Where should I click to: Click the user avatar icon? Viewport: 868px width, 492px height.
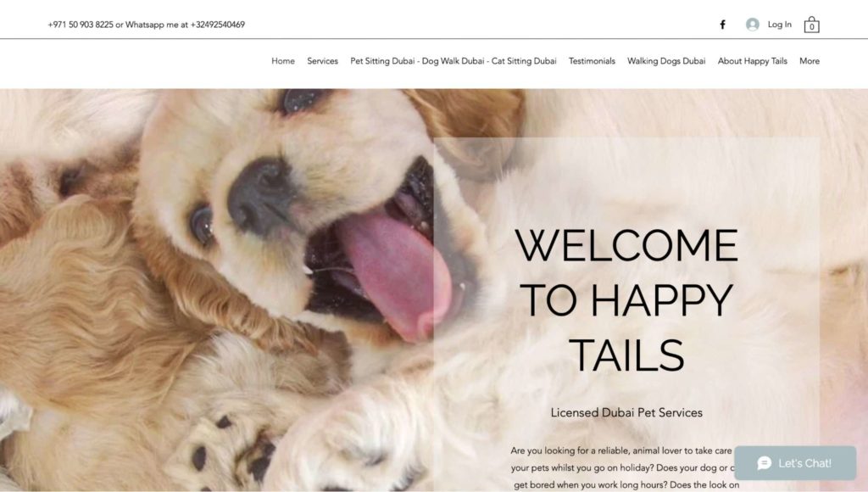click(x=753, y=25)
